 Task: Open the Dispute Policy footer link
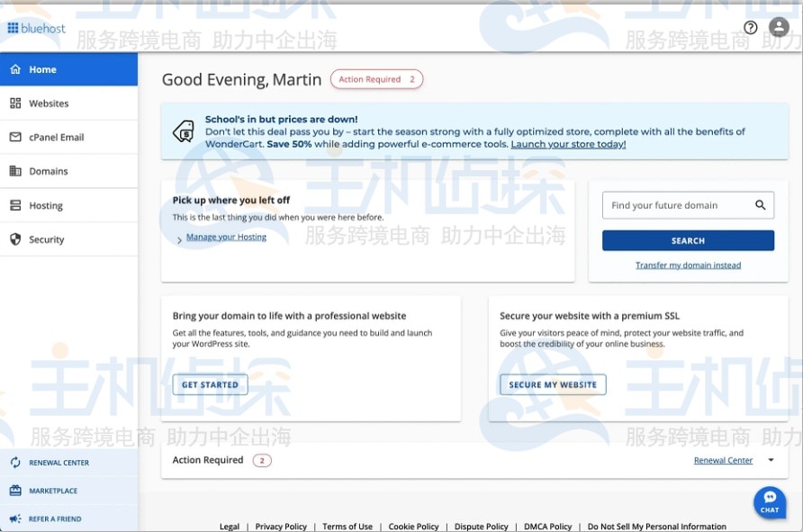(x=481, y=527)
